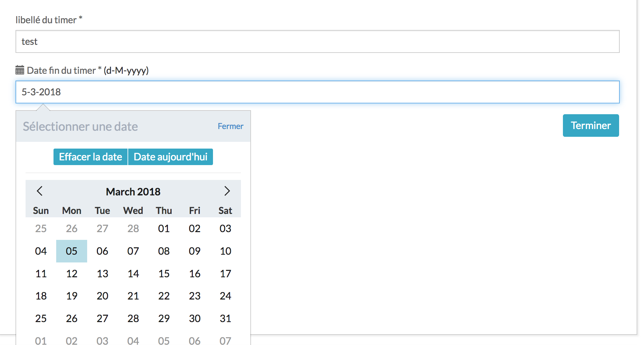
Task: Close the date picker with Fermer
Action: 230,126
